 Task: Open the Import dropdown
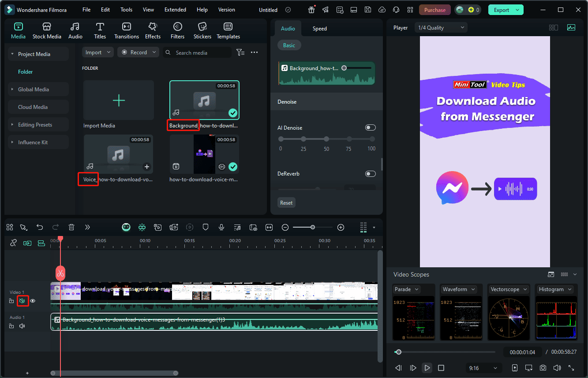click(97, 52)
